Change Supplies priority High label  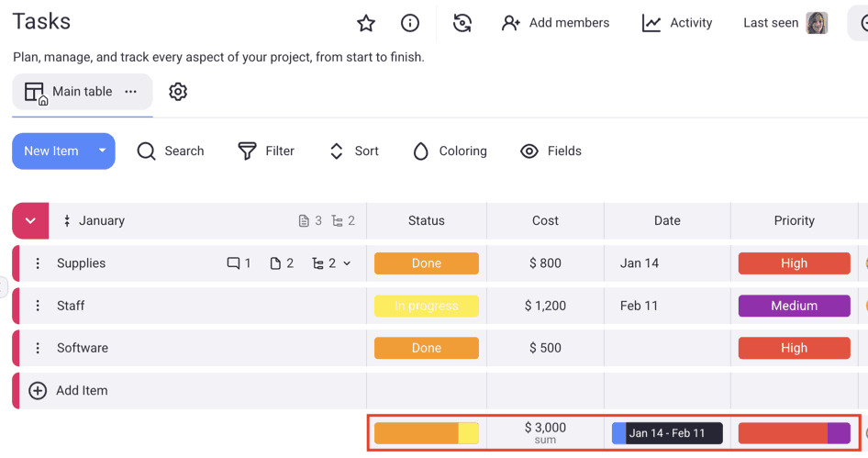[x=794, y=263]
